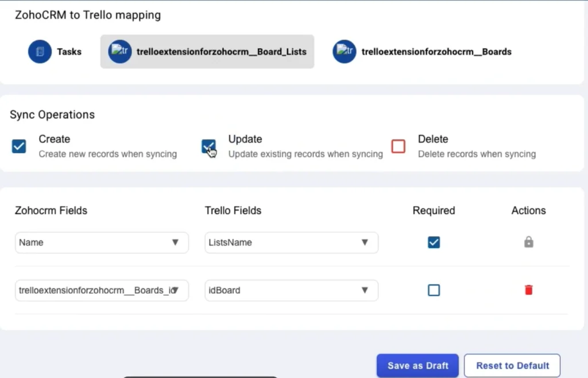The height and width of the screenshot is (378, 588).
Task: Click the Trello icon on Board_Lists tab
Action: [119, 51]
